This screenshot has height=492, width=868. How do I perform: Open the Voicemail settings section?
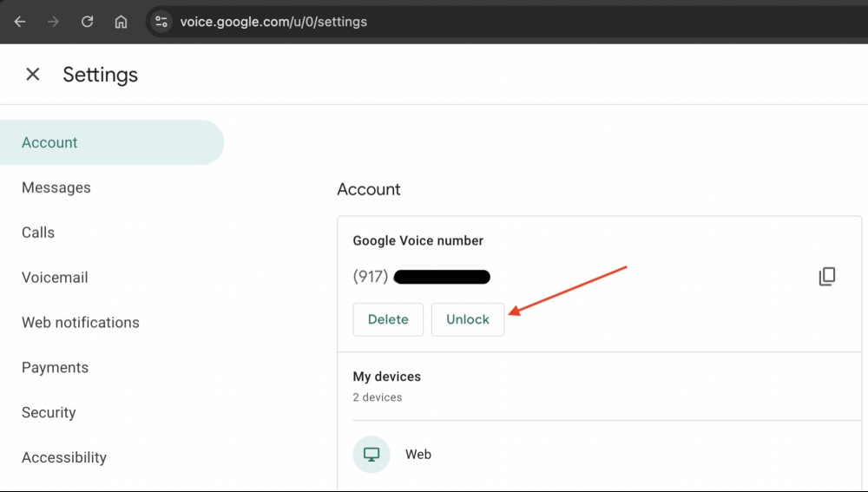point(55,278)
